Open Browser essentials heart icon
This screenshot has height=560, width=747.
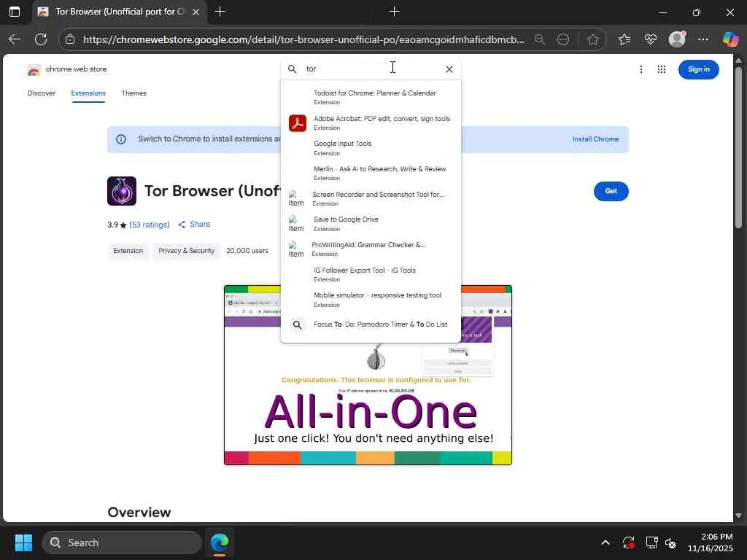650,39
